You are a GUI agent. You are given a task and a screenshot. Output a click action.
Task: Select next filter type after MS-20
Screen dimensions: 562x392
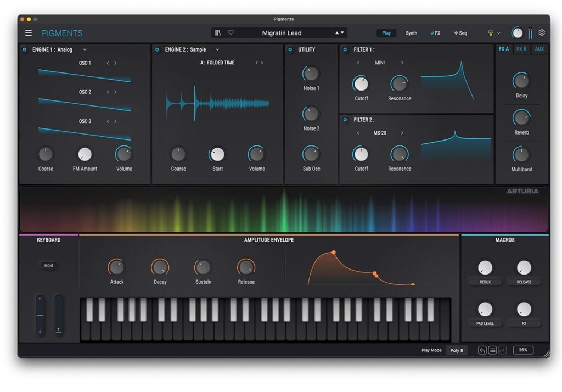pyautogui.click(x=402, y=133)
